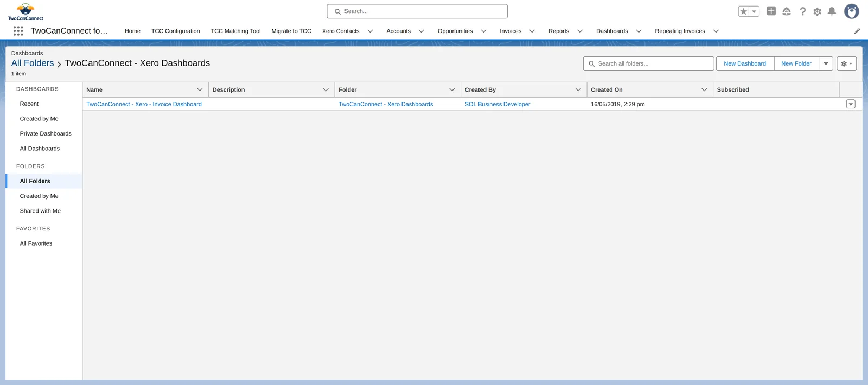
Task: Click the New Dashboard button
Action: (745, 63)
